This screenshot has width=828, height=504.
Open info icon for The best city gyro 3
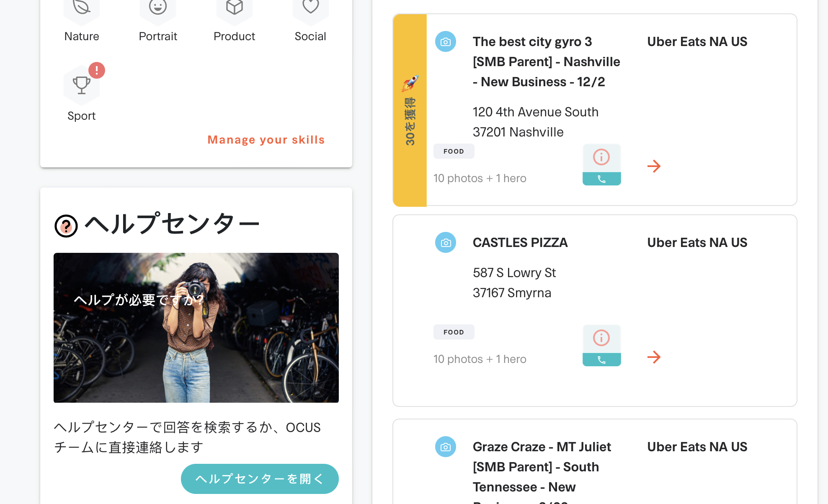click(x=601, y=157)
